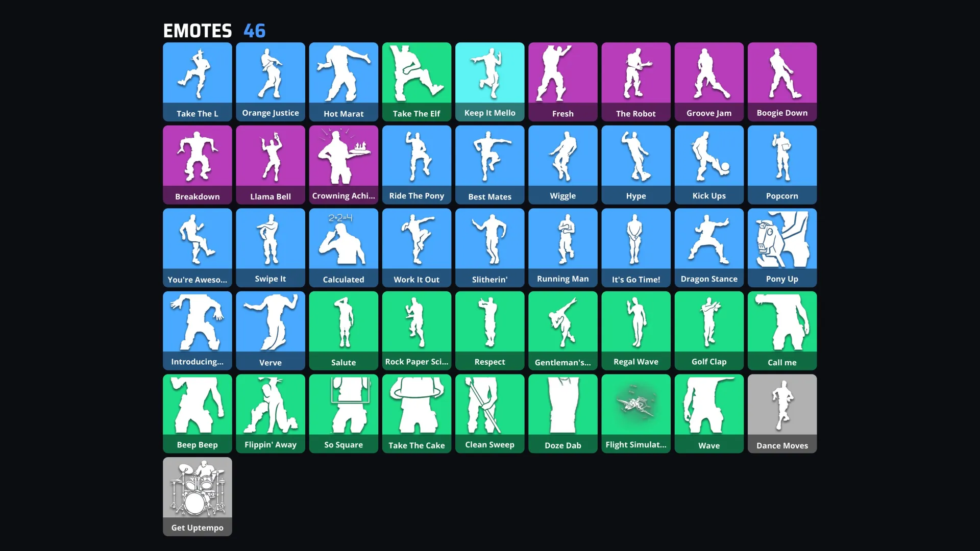Select the Pony Up emote tile
Image resolution: width=980 pixels, height=551 pixels.
[x=782, y=248]
